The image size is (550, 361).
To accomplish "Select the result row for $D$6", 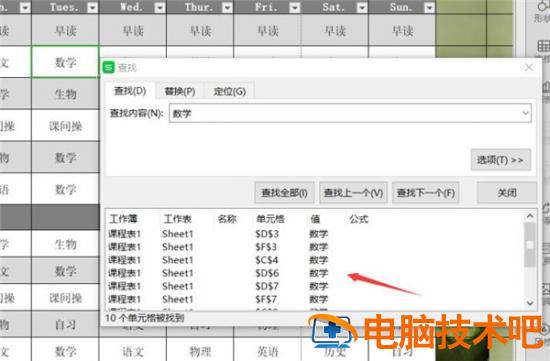I will point(315,273).
